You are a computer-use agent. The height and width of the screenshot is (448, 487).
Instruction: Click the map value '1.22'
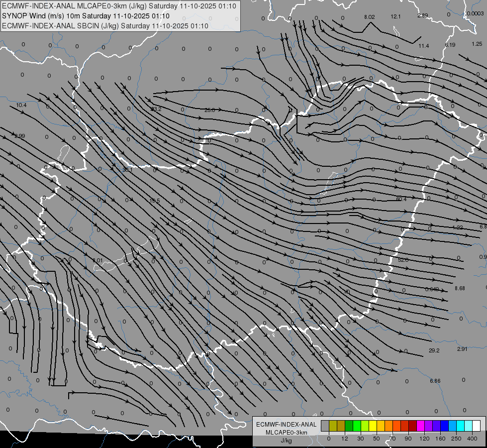458,227
